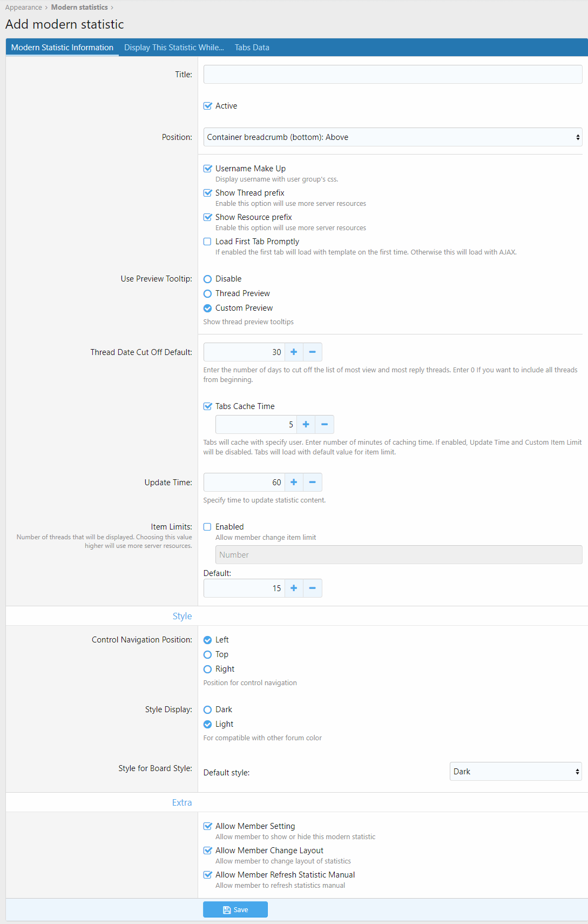The image size is (588, 924).
Task: Switch to the Tabs Data tab
Action: pos(252,48)
